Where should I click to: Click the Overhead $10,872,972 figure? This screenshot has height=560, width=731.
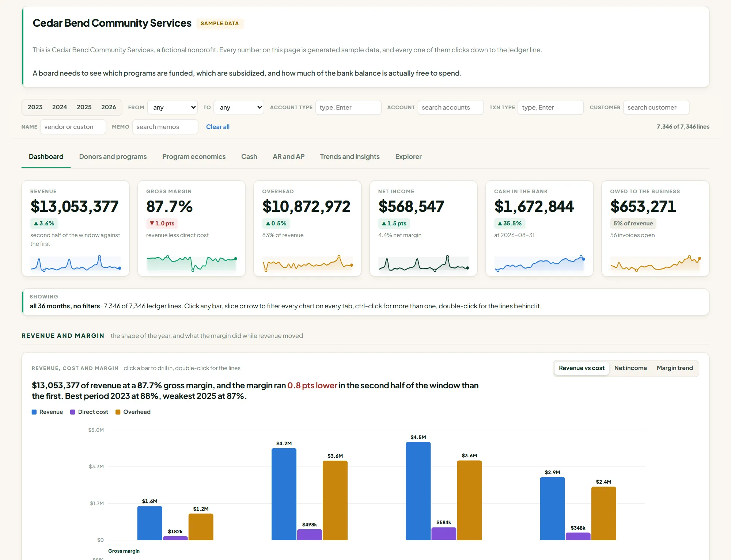click(x=306, y=206)
